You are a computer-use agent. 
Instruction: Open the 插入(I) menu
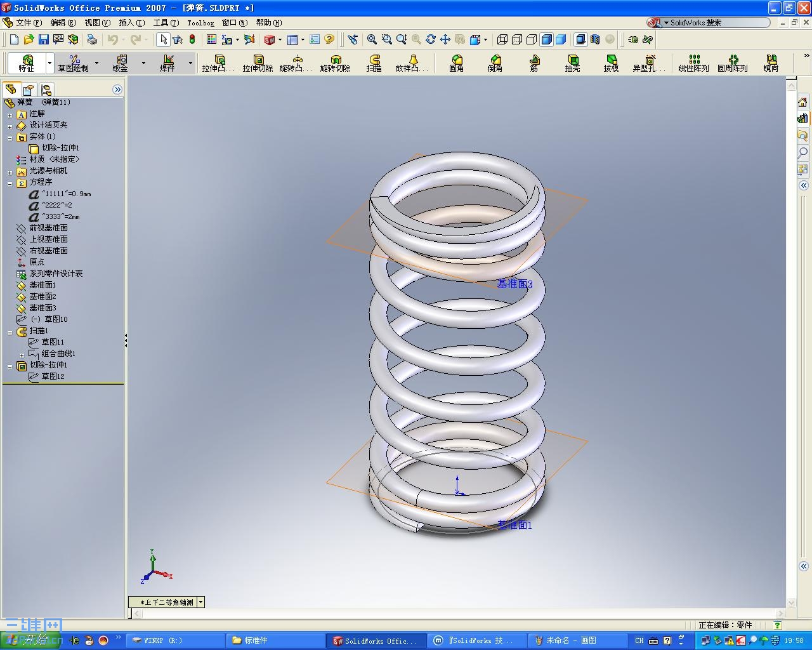[x=131, y=23]
